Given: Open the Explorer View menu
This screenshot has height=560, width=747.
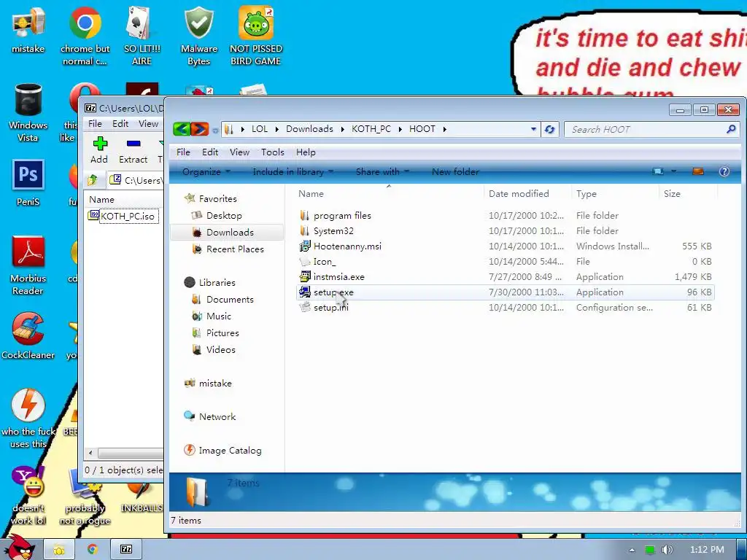Looking at the screenshot, I should (x=239, y=152).
